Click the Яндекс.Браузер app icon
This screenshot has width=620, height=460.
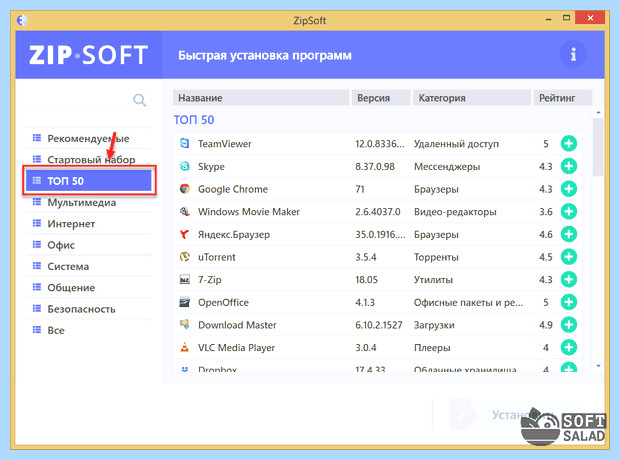tap(185, 234)
